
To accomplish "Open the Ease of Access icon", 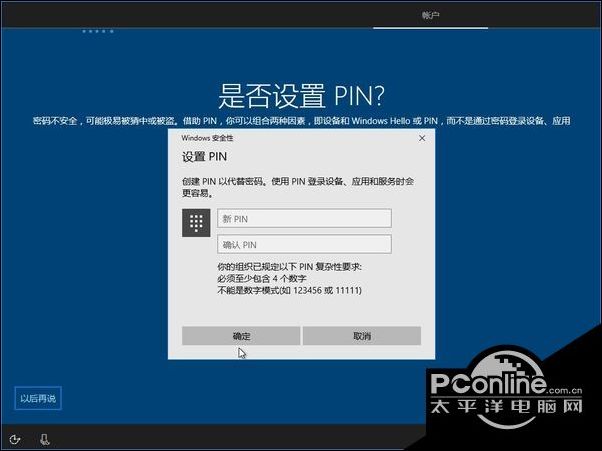I will (x=15, y=439).
